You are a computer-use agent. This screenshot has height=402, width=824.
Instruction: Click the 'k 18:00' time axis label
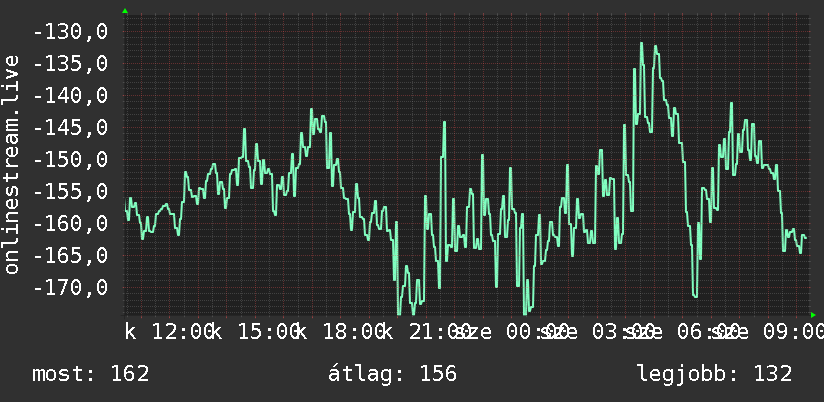coord(340,332)
